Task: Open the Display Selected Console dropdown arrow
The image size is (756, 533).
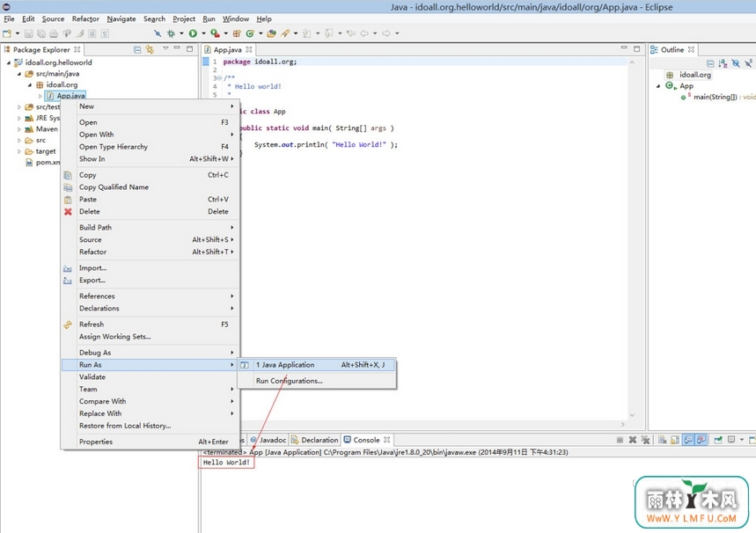Action: click(742, 440)
